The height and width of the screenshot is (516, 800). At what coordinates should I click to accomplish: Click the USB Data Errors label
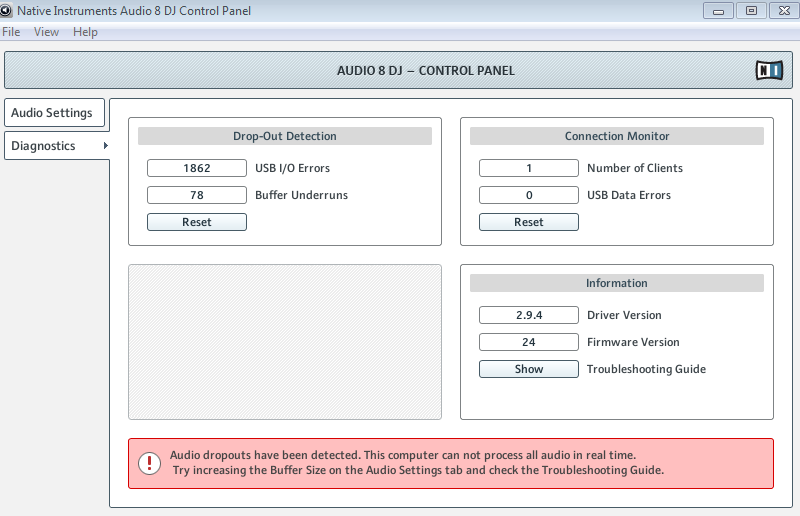pyautogui.click(x=629, y=195)
